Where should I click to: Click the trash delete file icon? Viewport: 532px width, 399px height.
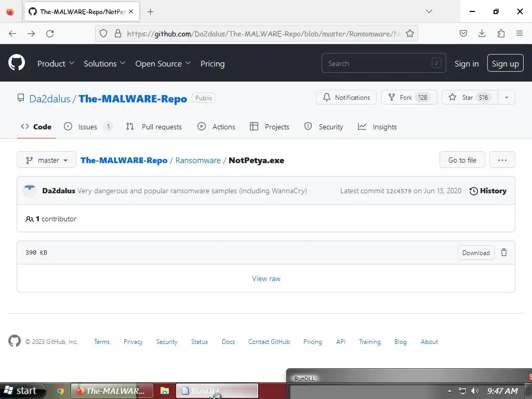(x=504, y=252)
